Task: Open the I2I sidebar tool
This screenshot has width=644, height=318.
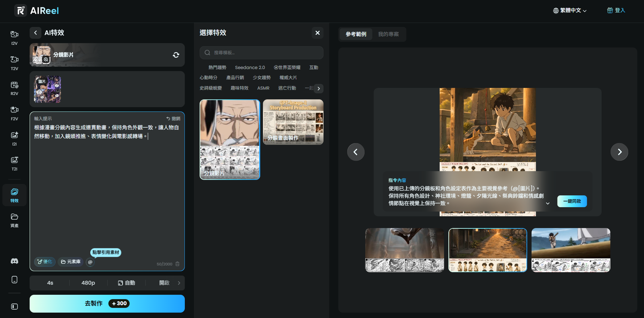Action: tap(14, 139)
